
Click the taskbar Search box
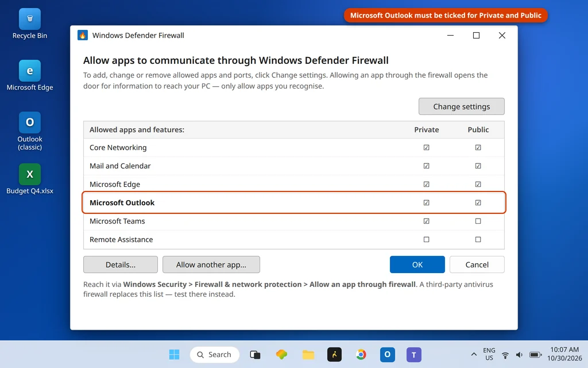[215, 354]
